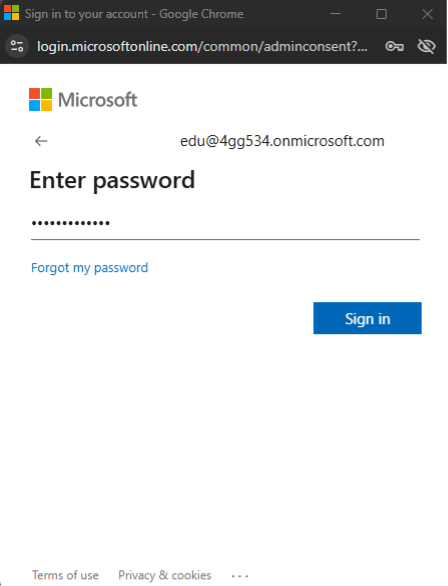Screen dimensions: 448x586
Task: Click the back arrow beside the email
Action: (41, 141)
